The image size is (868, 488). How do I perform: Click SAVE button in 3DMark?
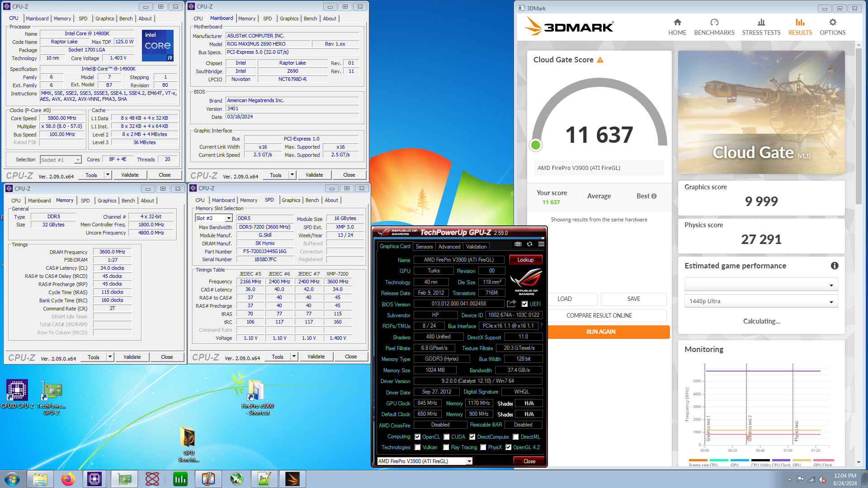pos(633,299)
